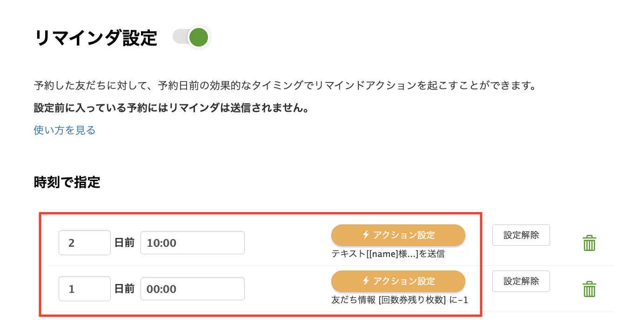Click the green trash icon for the 2日前 reminder
The image size is (644, 325).
pos(589,242)
